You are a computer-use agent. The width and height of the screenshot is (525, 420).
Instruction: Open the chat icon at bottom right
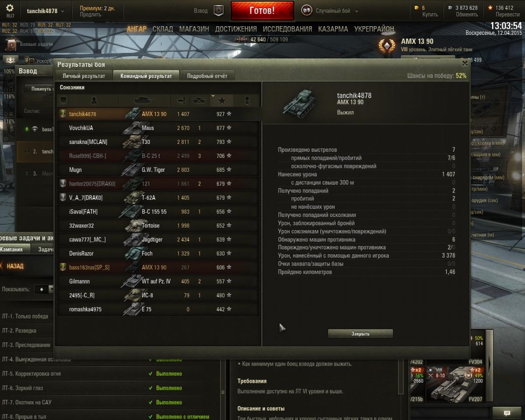tap(507, 413)
